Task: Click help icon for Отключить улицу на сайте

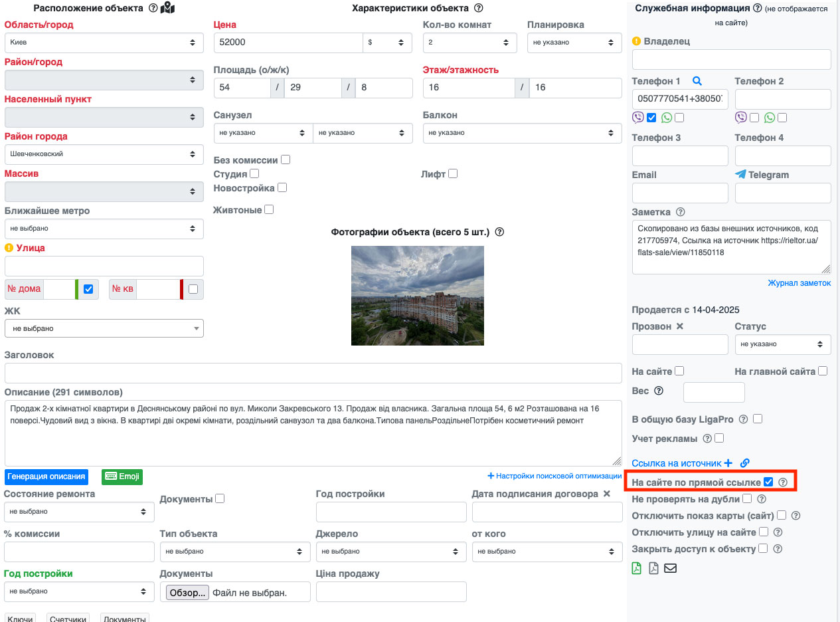Action: coord(778,532)
